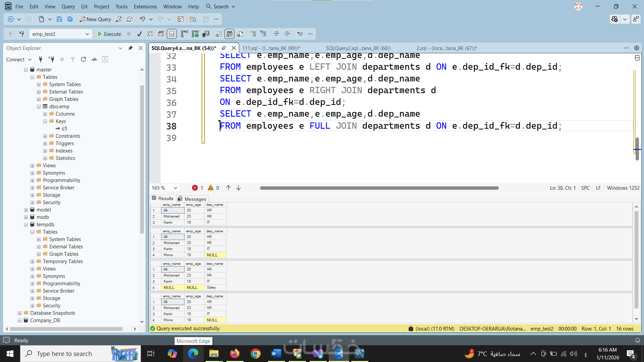Screen dimensions: 644x362
Task: Expand the Indexes folder under dbo.emp
Action: (45, 151)
